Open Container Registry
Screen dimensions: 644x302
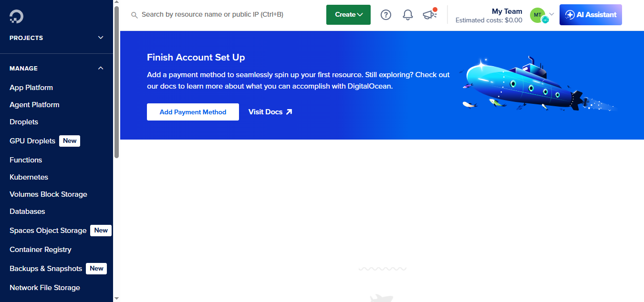[x=41, y=250]
